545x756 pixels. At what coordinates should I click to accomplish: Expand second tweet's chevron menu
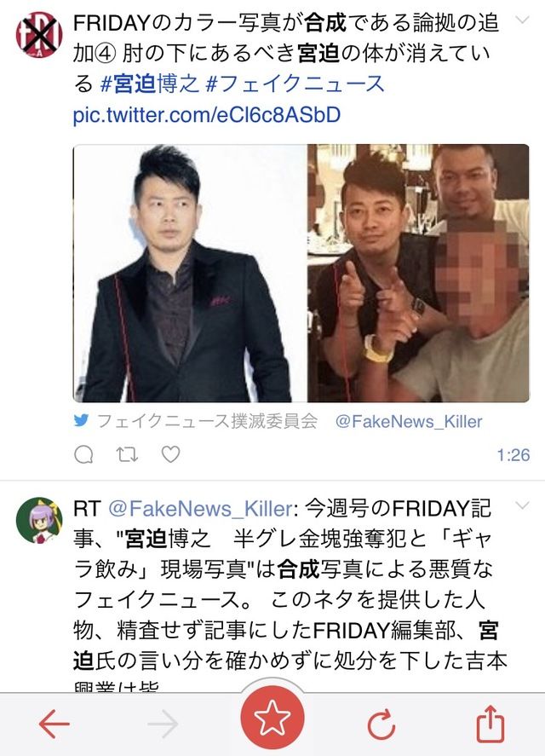point(522,505)
